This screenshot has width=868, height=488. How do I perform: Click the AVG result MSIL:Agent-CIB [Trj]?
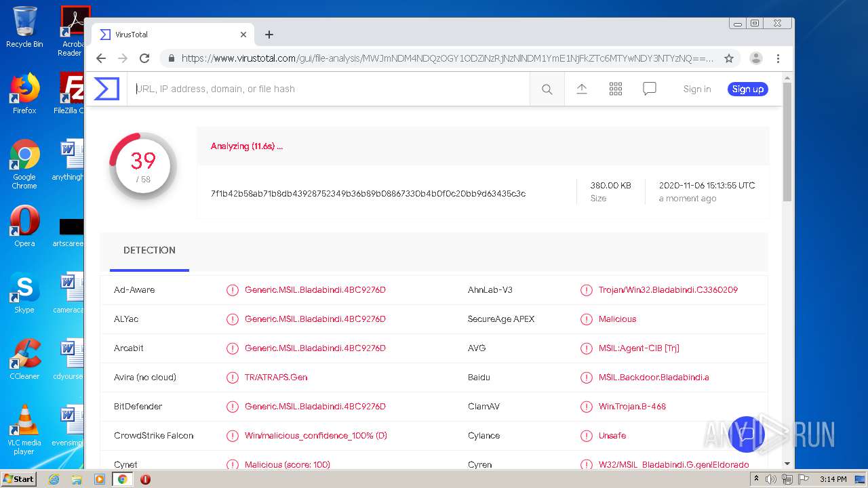[x=639, y=348]
